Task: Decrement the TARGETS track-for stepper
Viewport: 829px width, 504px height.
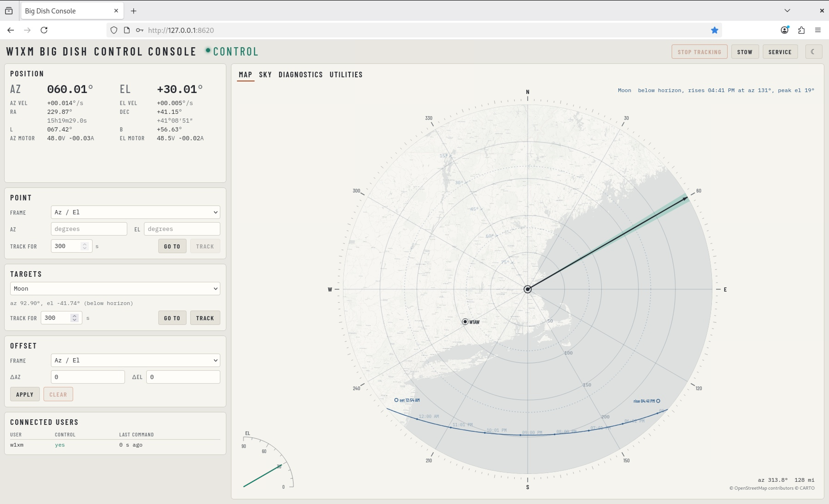Action: (x=75, y=320)
